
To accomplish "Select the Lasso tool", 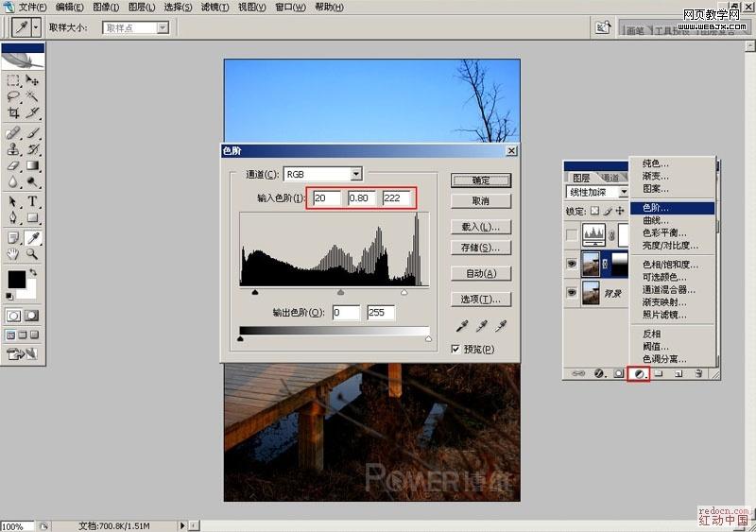I will (x=13, y=96).
